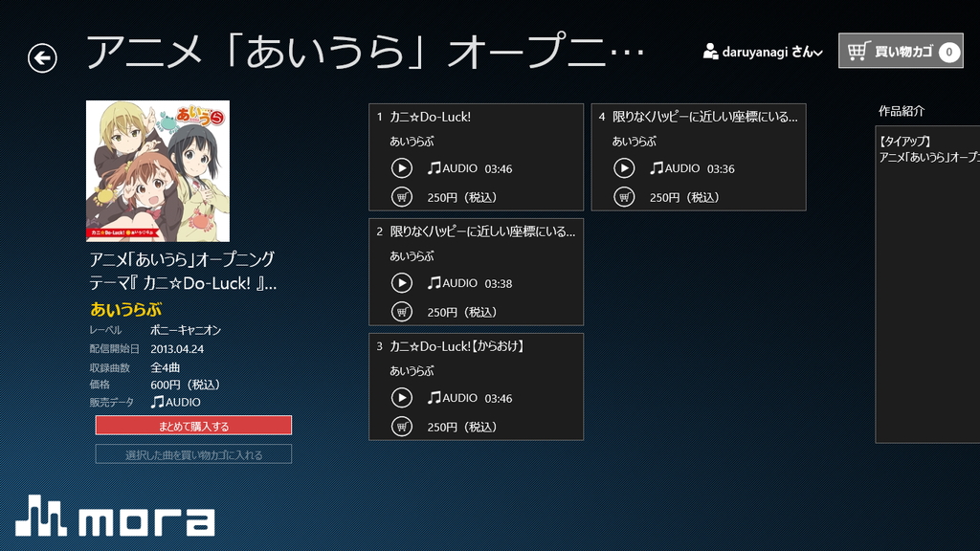Viewport: 980px width, 551px height.
Task: Open the 買い物カゴ shopping cart
Action: (901, 51)
